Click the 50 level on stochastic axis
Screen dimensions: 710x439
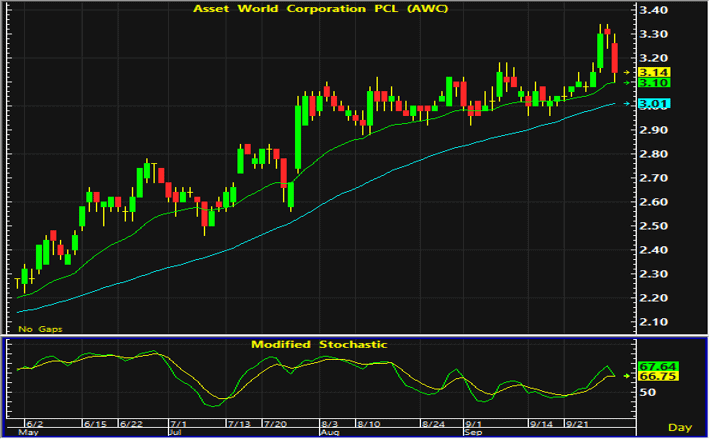point(647,392)
